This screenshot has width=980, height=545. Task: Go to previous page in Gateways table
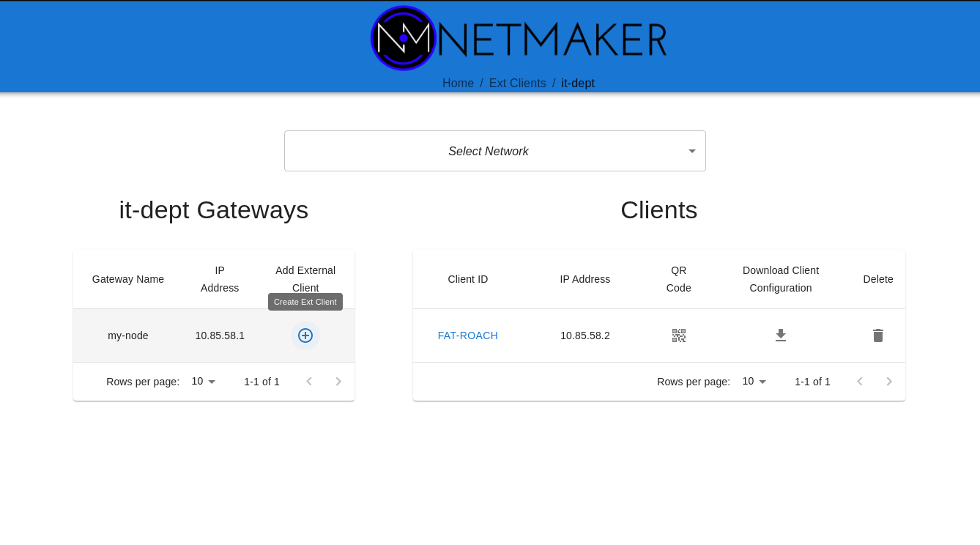coord(309,382)
